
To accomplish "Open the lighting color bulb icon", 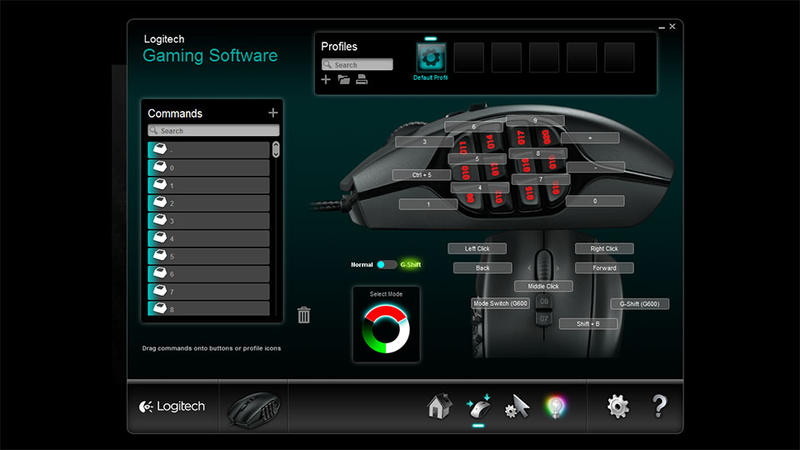I will click(555, 407).
